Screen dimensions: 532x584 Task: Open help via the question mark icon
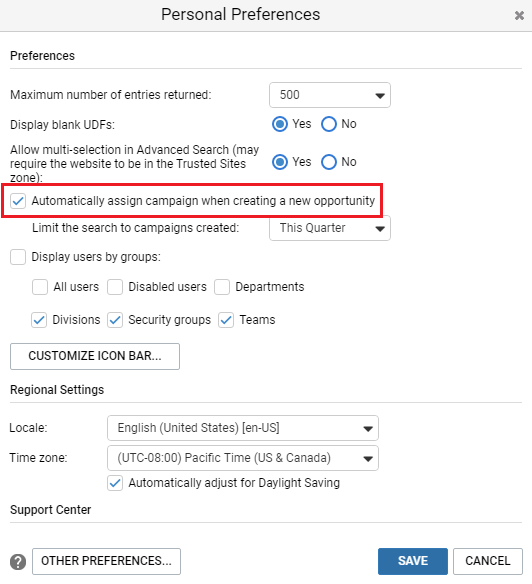18,561
